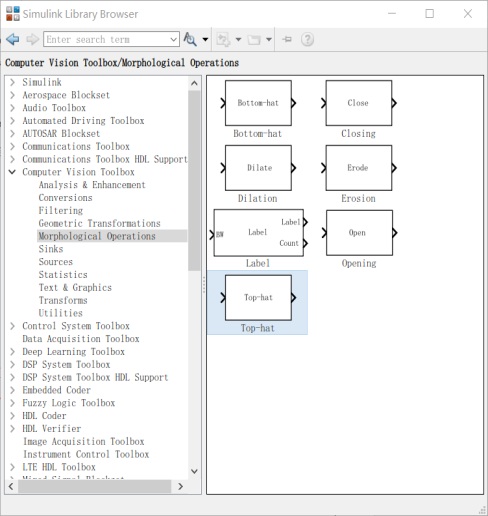This screenshot has width=488, height=516.
Task: Select Communications Toolbox HDL Support
Action: point(105,159)
